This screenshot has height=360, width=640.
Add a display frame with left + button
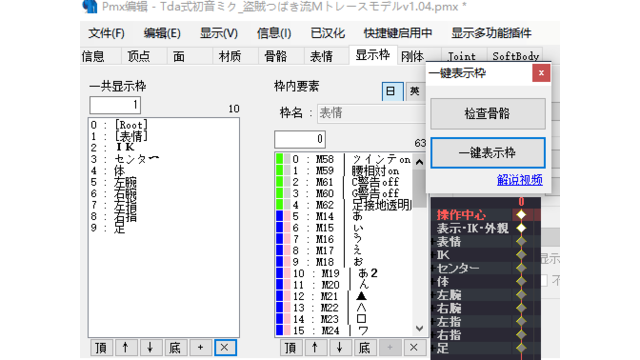[200, 348]
